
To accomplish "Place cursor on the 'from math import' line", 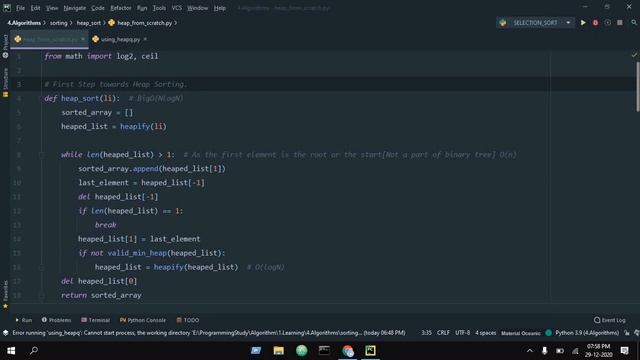I will tap(101, 56).
